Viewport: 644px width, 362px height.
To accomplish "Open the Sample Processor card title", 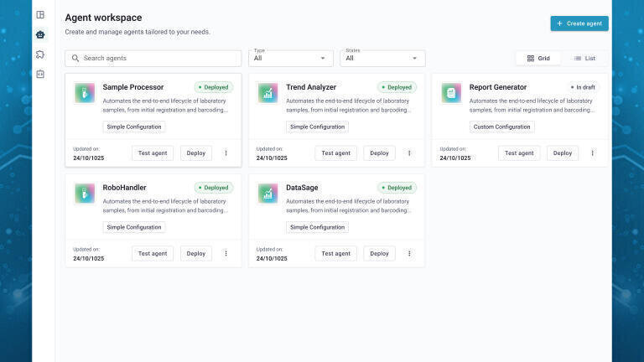I will [133, 87].
